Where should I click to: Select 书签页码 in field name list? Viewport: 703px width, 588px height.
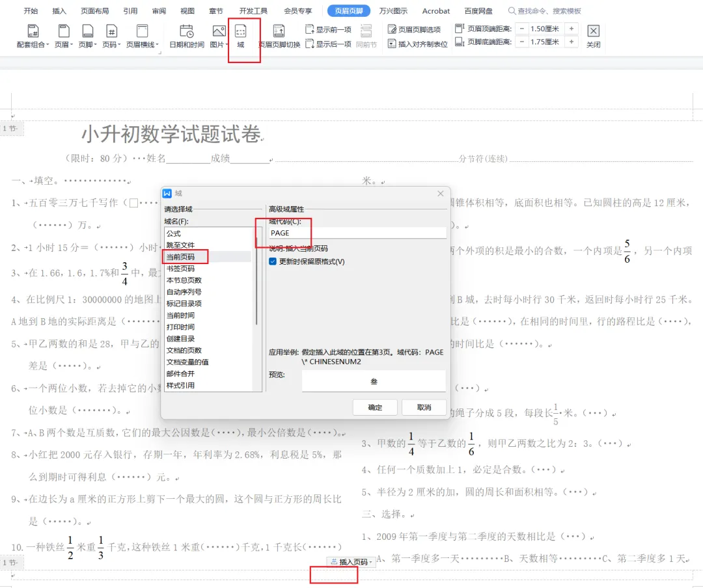coord(181,269)
